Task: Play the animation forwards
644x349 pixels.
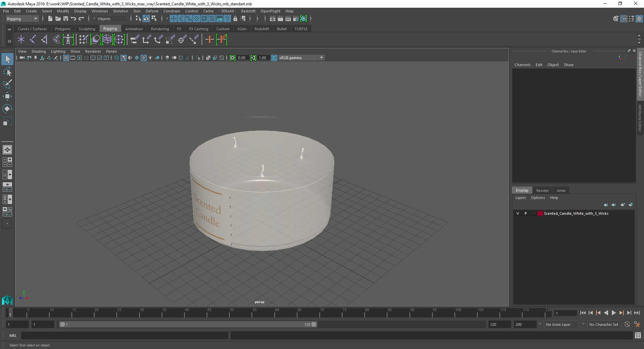Action: (614, 313)
